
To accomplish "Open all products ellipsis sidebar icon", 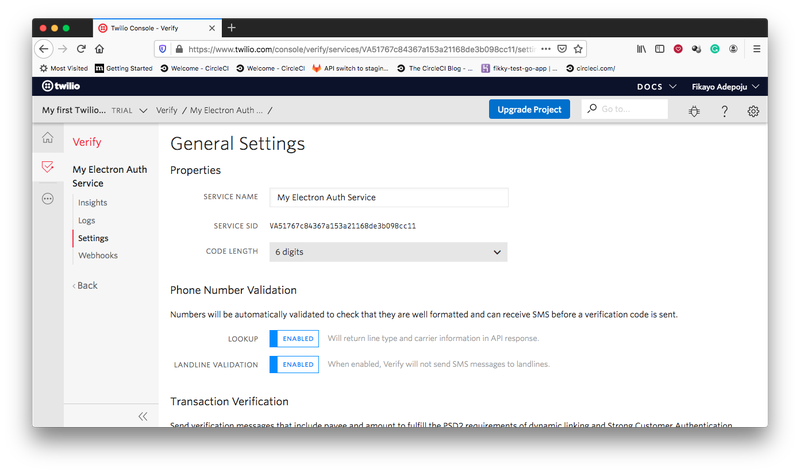I will pyautogui.click(x=47, y=198).
